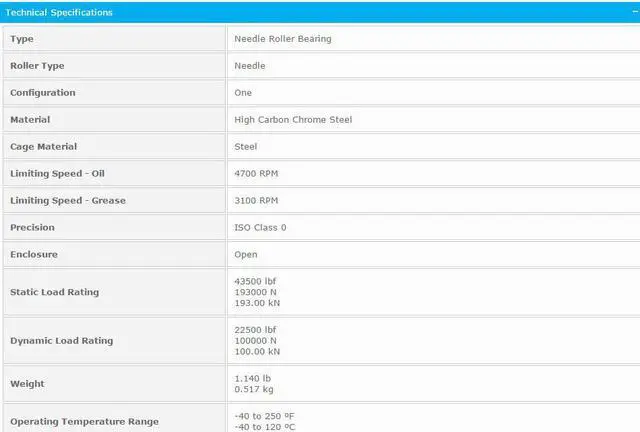Screen dimensions: 640x432
Task: Click the Enclosure value Open
Action: point(246,255)
